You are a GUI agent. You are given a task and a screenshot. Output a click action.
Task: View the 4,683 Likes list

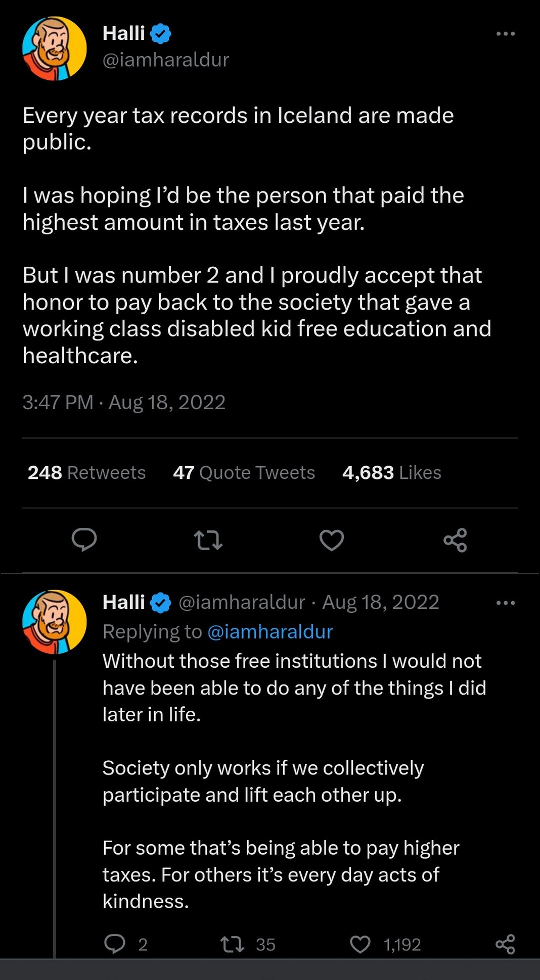pyautogui.click(x=391, y=472)
